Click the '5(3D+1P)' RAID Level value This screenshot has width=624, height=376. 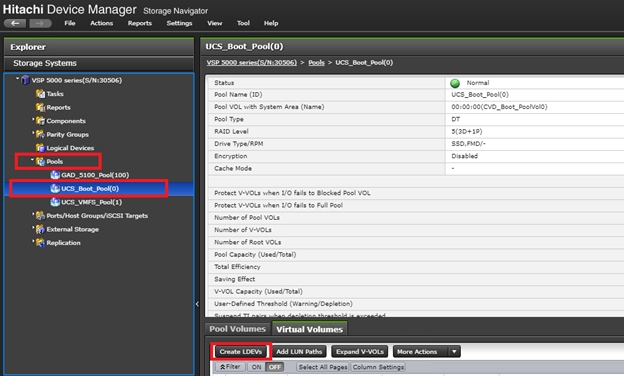(x=466, y=131)
